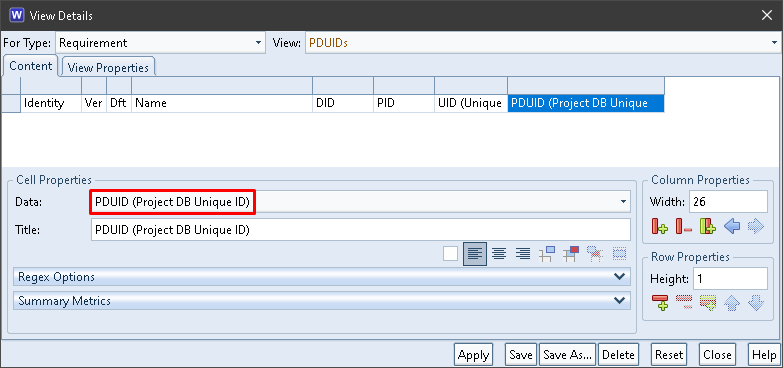
Task: Click the duplicate column icon
Action: 708,227
